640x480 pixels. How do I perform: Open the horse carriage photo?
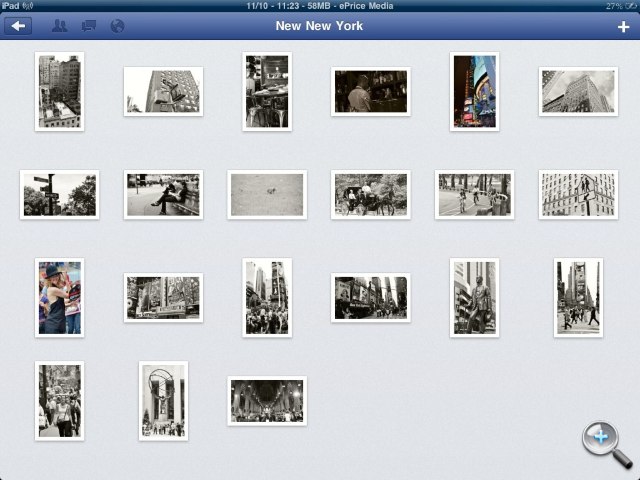[x=371, y=195]
